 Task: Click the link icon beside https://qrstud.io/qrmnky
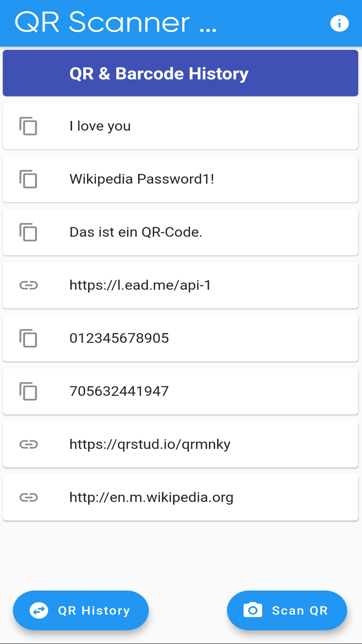[x=29, y=444]
